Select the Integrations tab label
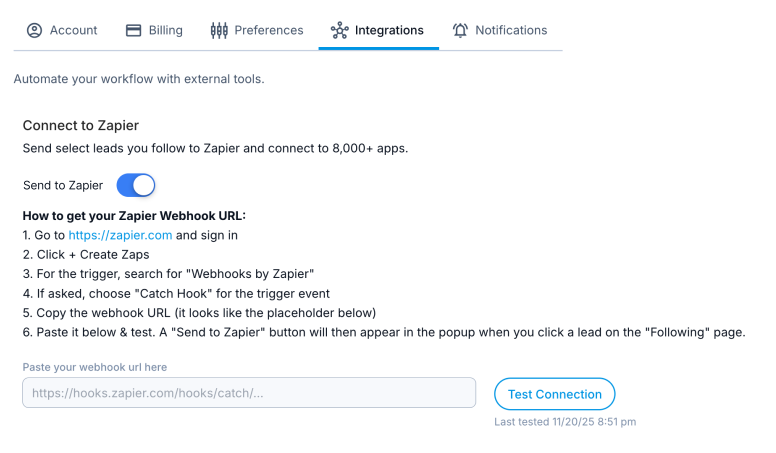This screenshot has width=776, height=453. click(x=389, y=30)
